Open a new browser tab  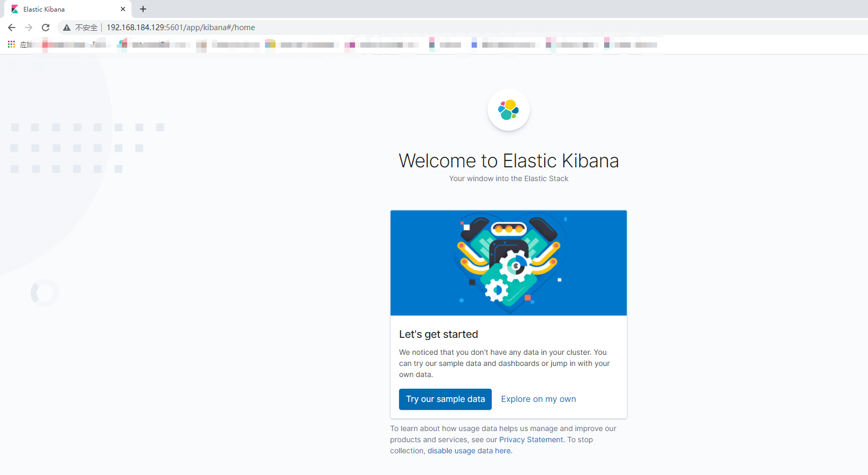click(143, 9)
